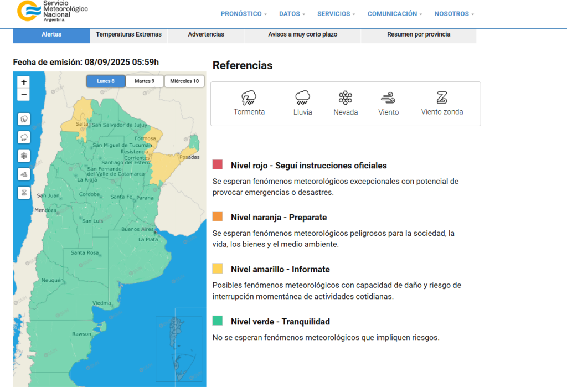The height and width of the screenshot is (392, 567).
Task: Switch map to Martes 9
Action: (x=145, y=81)
